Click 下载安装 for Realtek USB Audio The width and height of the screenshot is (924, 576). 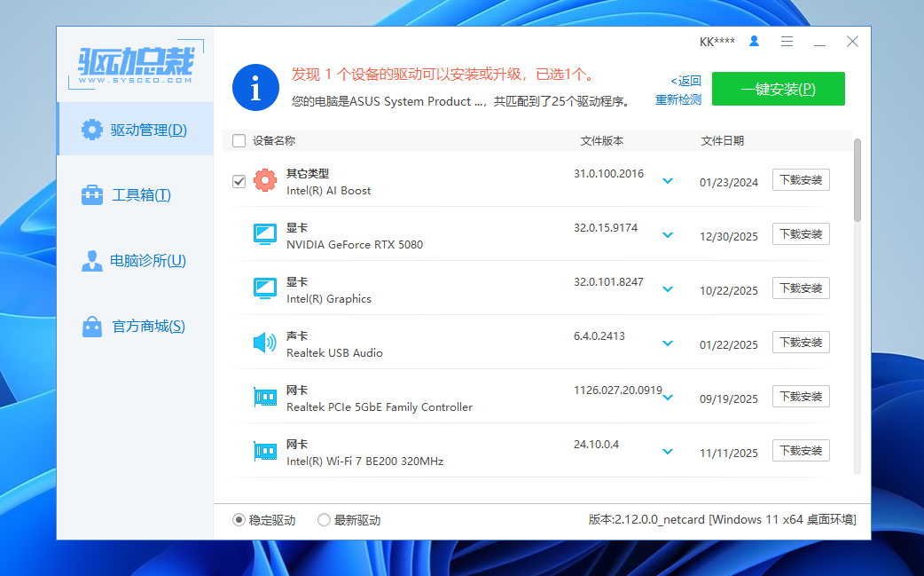(x=801, y=343)
